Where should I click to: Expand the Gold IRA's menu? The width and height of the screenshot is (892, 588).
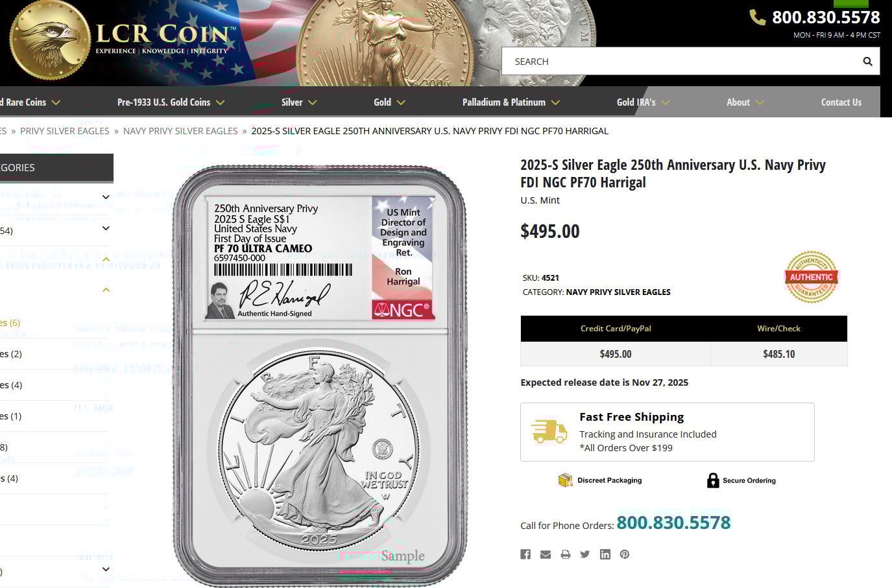coord(643,102)
